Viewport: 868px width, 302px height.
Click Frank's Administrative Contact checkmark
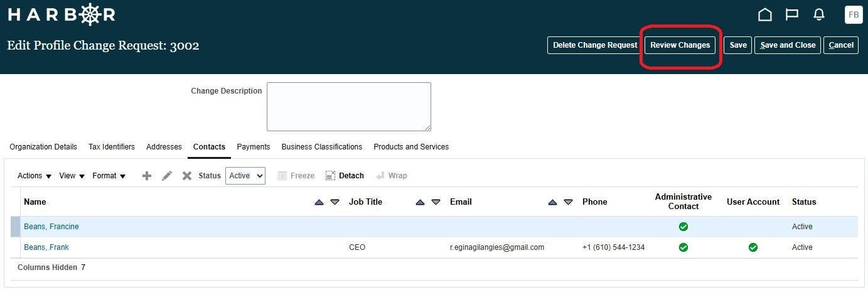pos(683,247)
